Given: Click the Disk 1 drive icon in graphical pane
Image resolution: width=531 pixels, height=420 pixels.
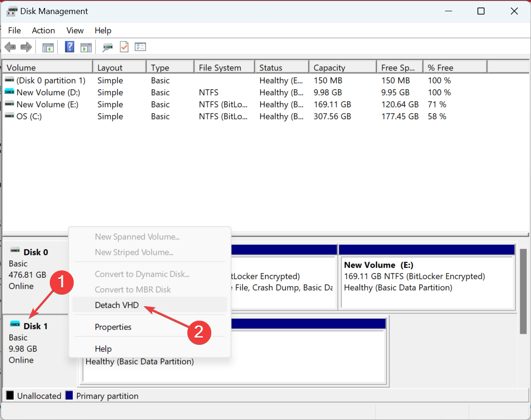Looking at the screenshot, I should click(x=15, y=324).
